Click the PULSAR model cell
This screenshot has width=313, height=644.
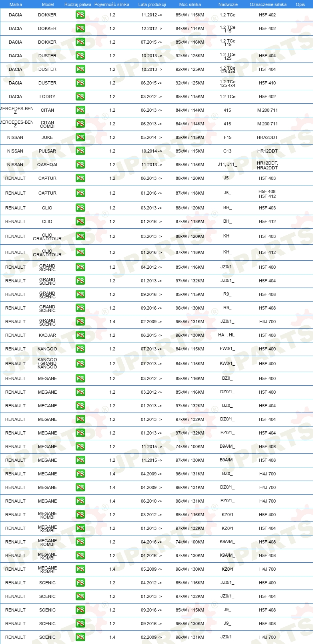(x=47, y=151)
